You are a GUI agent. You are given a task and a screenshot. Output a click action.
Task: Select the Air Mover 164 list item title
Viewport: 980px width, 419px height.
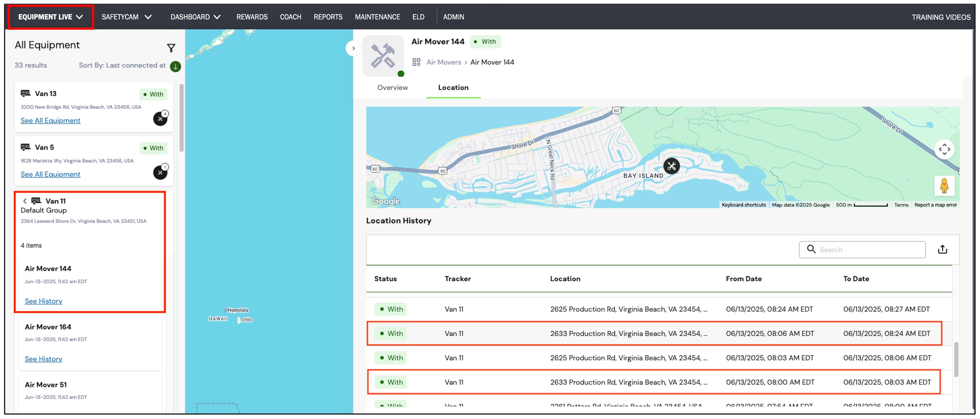click(48, 327)
